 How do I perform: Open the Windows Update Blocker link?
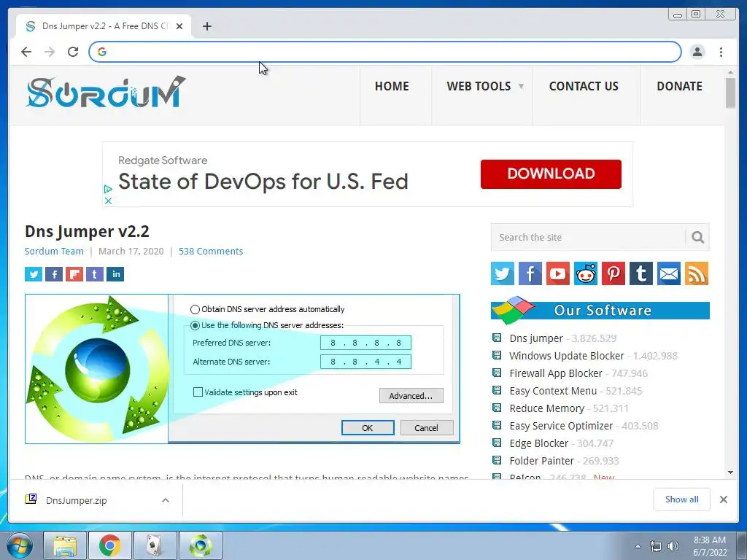(566, 356)
